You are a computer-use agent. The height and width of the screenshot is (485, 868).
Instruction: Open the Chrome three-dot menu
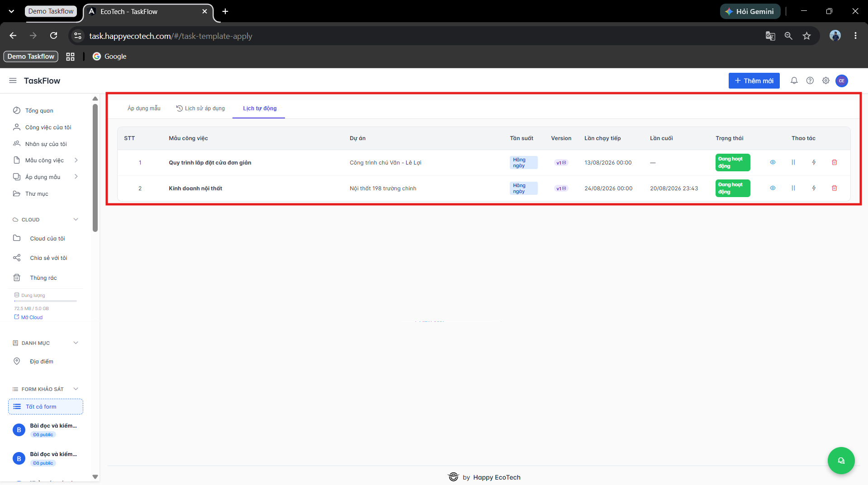855,36
